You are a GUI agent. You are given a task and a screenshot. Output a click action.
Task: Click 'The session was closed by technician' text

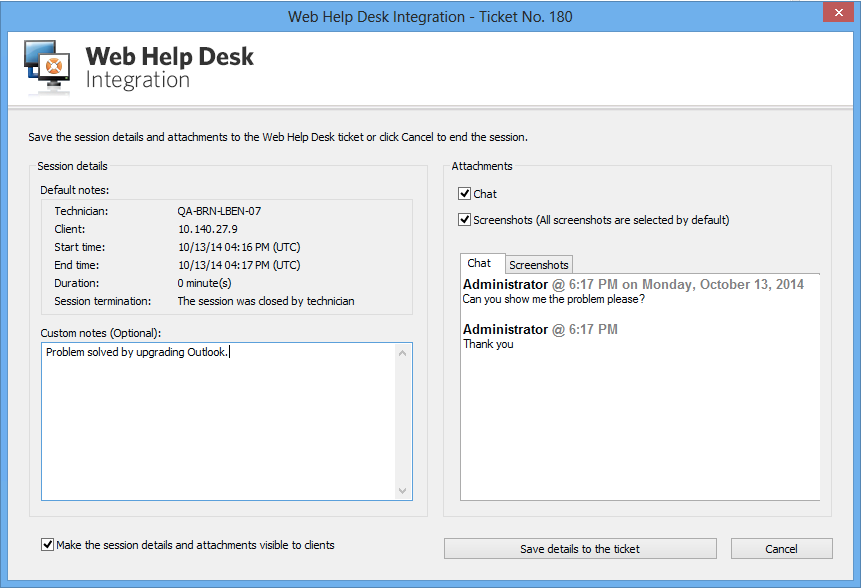pyautogui.click(x=266, y=301)
